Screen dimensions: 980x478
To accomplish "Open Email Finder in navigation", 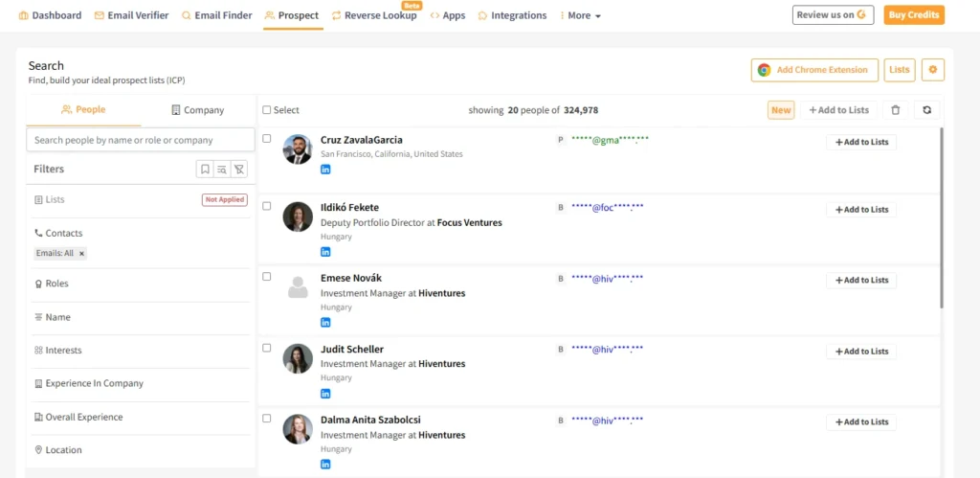I will click(217, 15).
